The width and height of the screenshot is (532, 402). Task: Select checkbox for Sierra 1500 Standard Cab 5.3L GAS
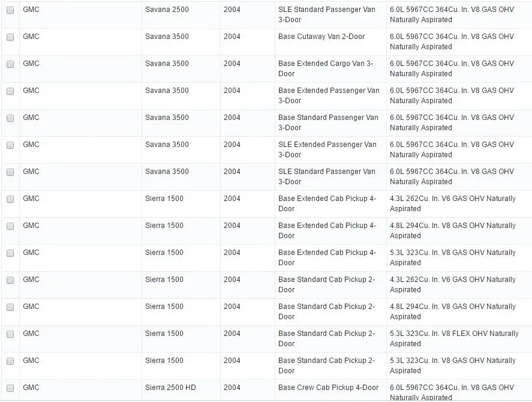10,361
